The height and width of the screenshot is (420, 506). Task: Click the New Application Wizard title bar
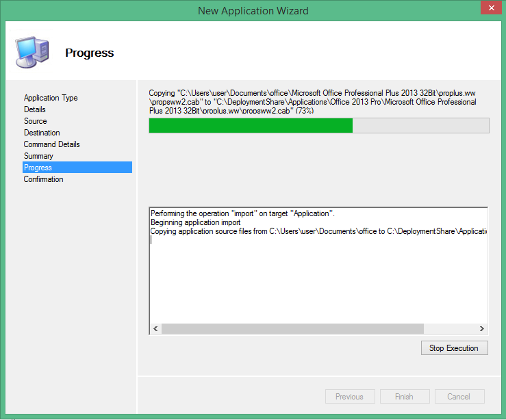tap(253, 10)
